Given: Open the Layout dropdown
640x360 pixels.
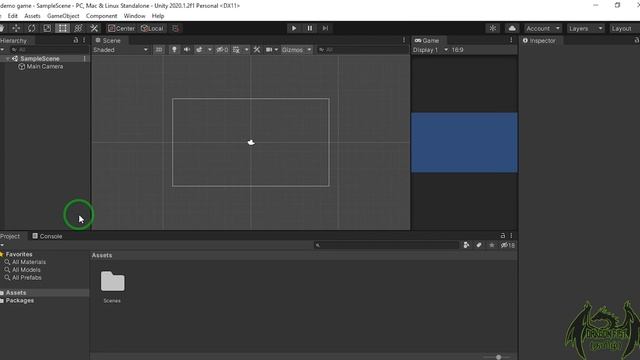Looking at the screenshot, I should [x=624, y=28].
